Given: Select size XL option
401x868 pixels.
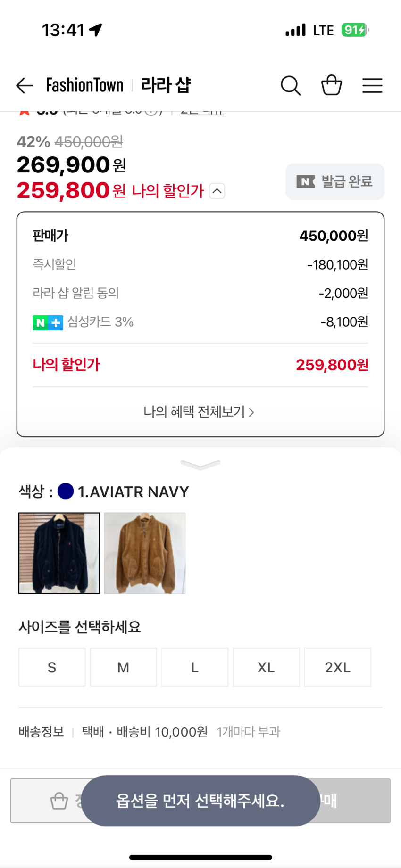Looking at the screenshot, I should tap(266, 667).
